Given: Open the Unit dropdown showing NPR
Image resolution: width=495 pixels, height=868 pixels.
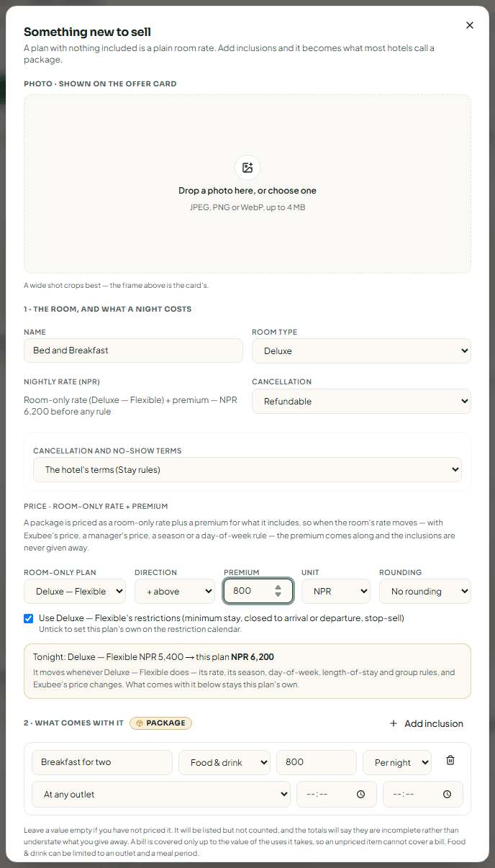Looking at the screenshot, I should coord(336,591).
